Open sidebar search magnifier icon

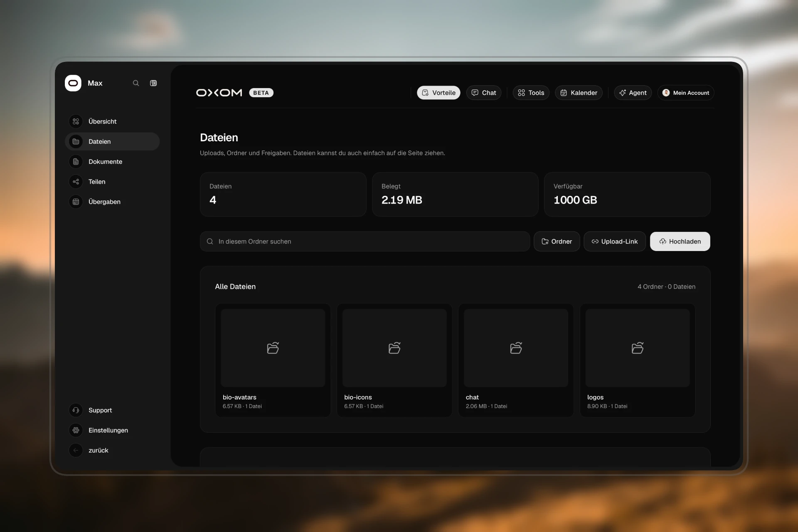136,83
